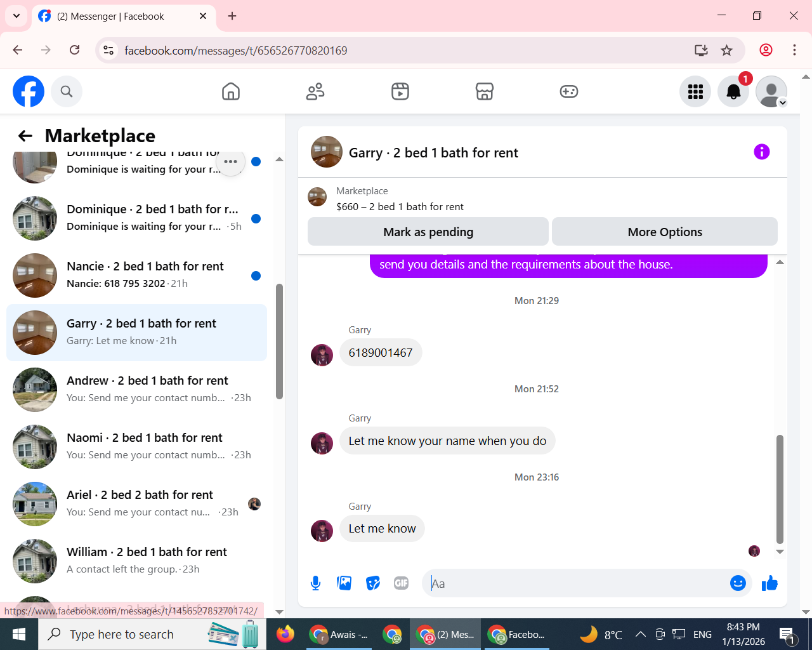This screenshot has height=650, width=812.
Task: Click the install app icon in address bar
Action: pyautogui.click(x=701, y=50)
